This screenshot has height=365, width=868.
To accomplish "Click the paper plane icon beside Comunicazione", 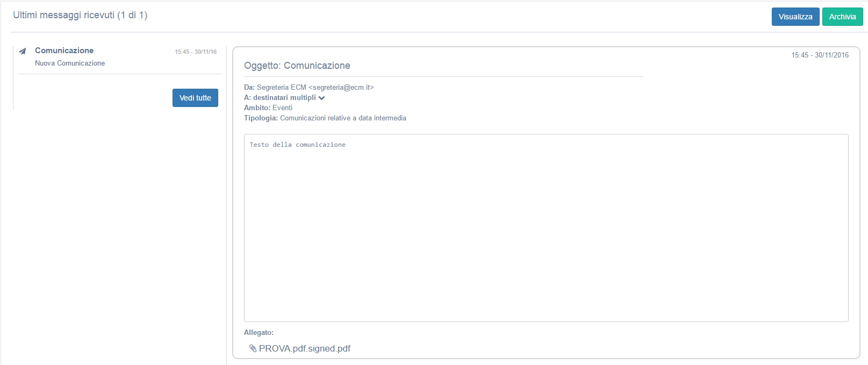I will tap(23, 52).
